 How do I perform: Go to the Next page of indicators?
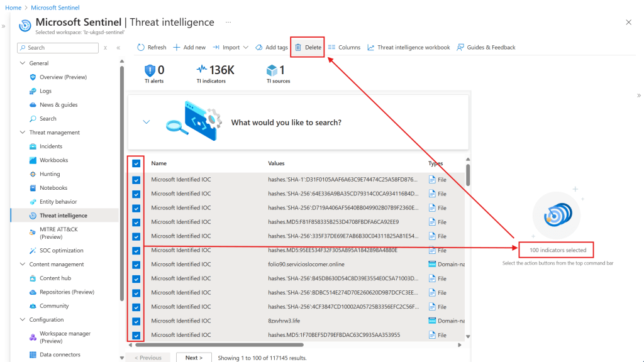click(x=194, y=357)
